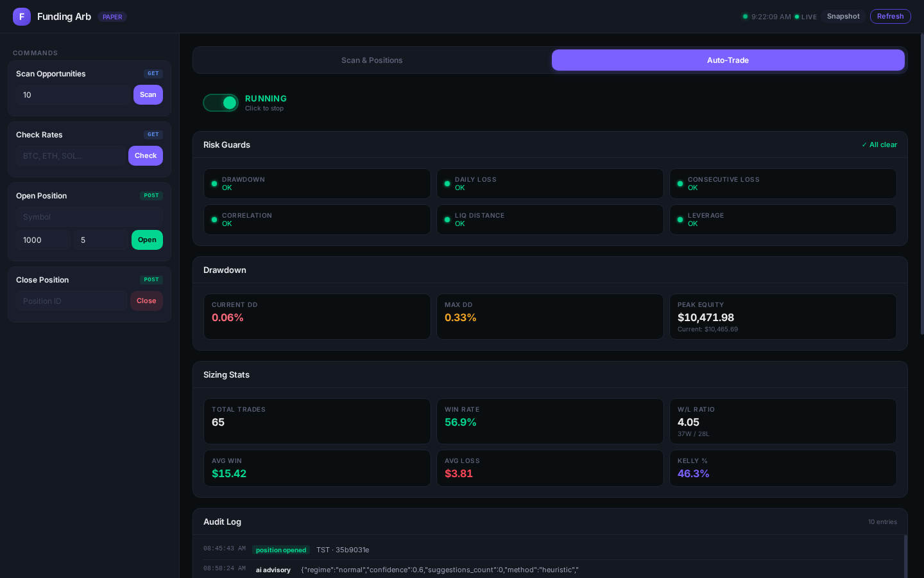
Task: Click the '10 entries' audit log count
Action: pyautogui.click(x=882, y=522)
